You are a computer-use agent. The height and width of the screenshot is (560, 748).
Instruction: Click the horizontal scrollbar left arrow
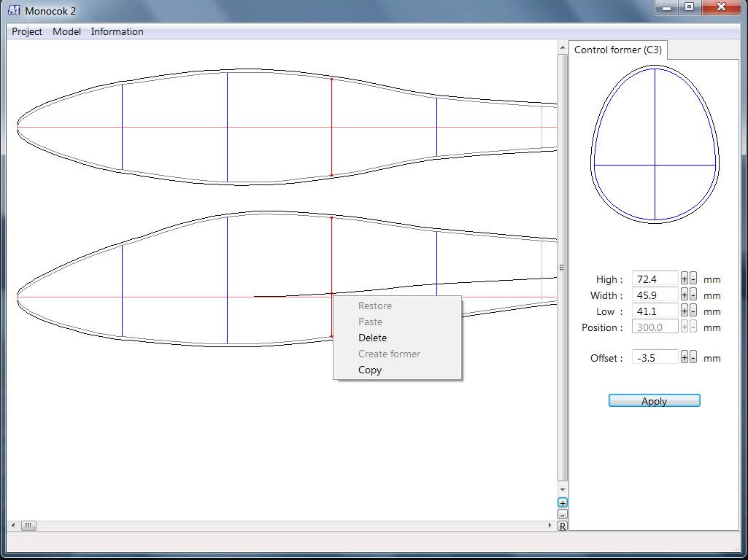(x=13, y=525)
